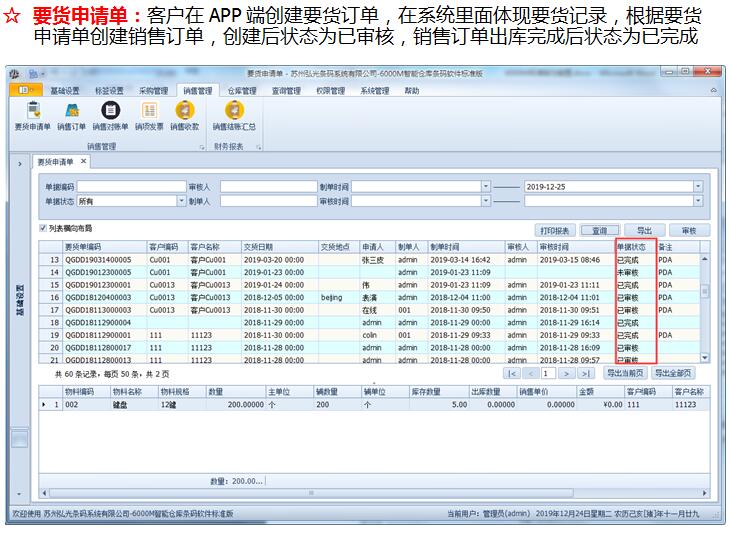This screenshot has width=730, height=542.
Task: Open the 销售对账单 ribbon icon
Action: click(110, 116)
